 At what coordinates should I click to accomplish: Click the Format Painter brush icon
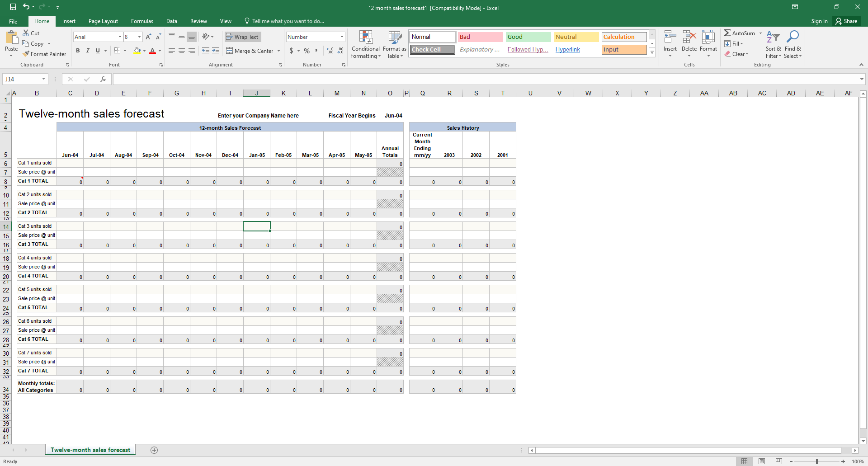point(26,54)
